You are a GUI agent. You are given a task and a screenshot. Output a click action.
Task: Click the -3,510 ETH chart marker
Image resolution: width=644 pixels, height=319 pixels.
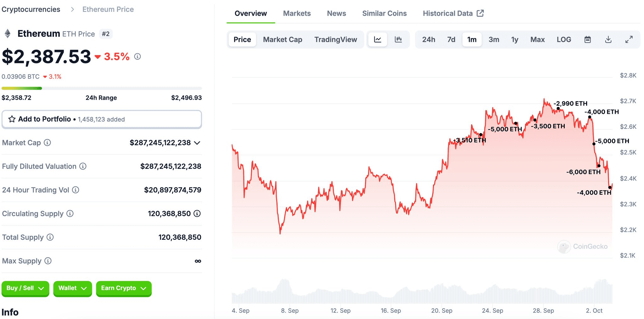[481, 135]
